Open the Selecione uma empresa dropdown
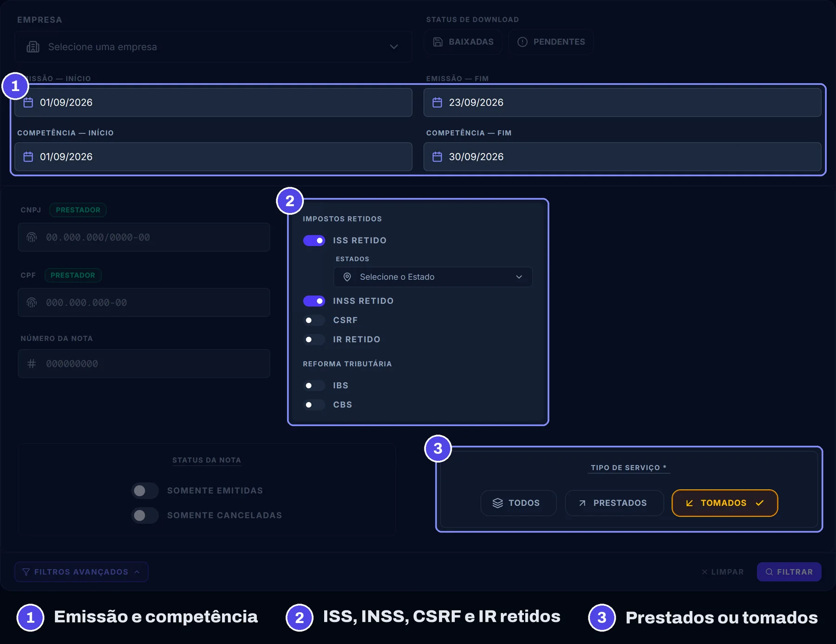Screen dimensions: 836x644 click(x=213, y=47)
